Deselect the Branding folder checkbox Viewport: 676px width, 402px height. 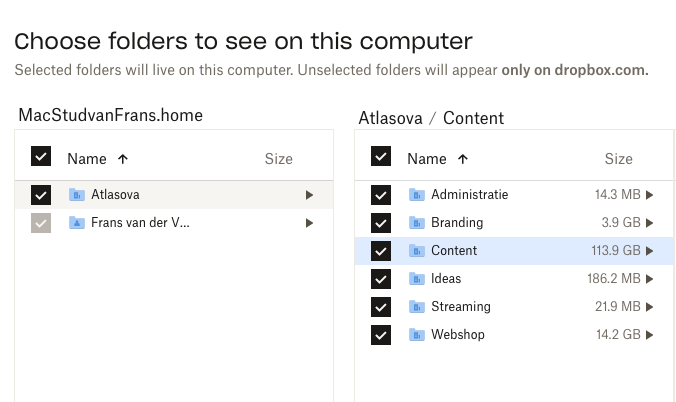(380, 223)
